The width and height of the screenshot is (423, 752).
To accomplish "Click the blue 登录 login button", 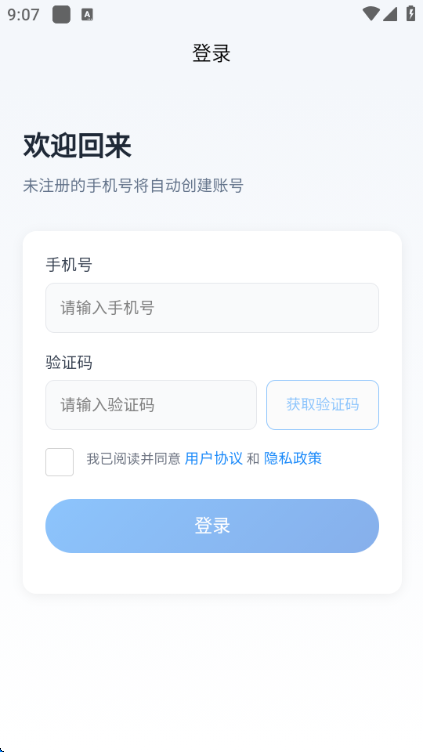I will [212, 526].
